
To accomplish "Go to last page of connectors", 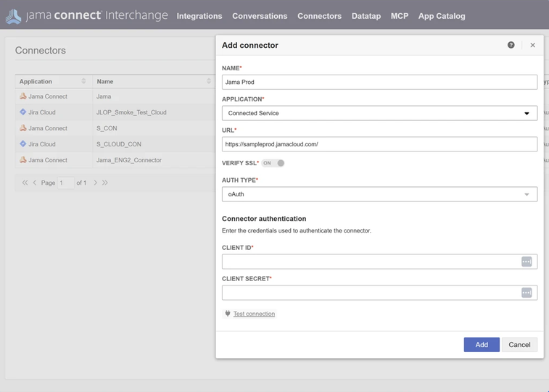I will click(104, 183).
